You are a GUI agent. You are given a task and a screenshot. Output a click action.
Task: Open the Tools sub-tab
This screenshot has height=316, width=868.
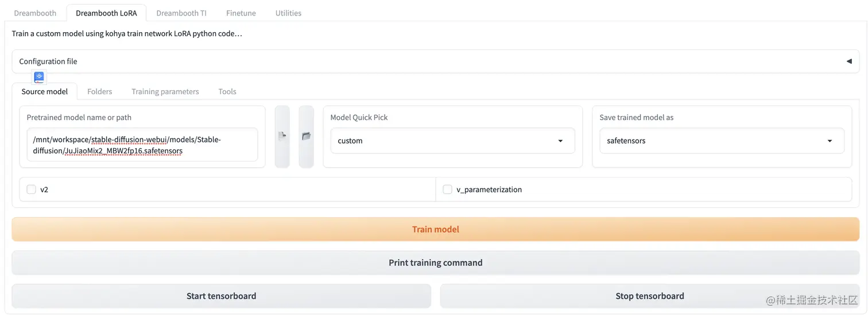[x=227, y=91]
